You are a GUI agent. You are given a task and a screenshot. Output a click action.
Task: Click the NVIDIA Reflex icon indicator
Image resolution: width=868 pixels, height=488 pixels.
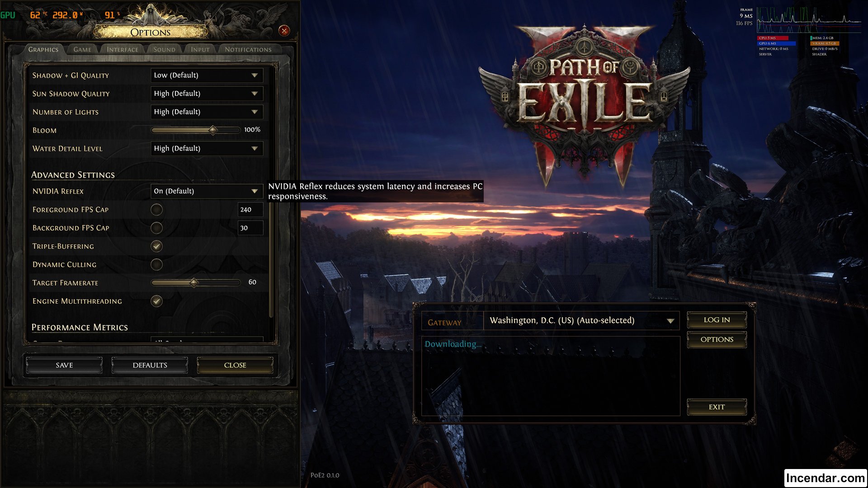(255, 191)
